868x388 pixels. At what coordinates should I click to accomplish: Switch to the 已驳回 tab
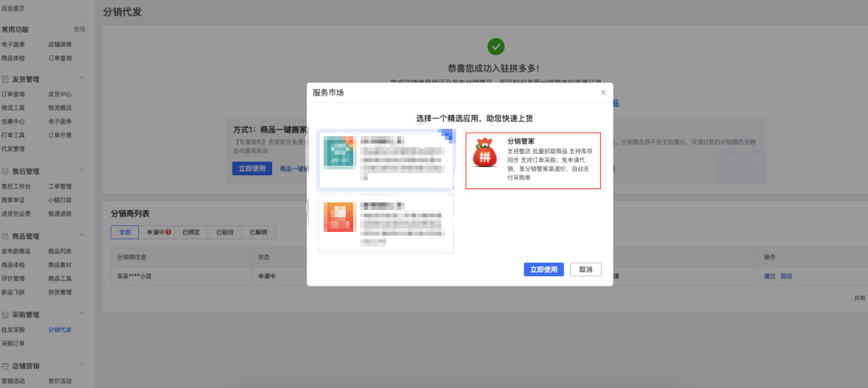[x=225, y=232]
